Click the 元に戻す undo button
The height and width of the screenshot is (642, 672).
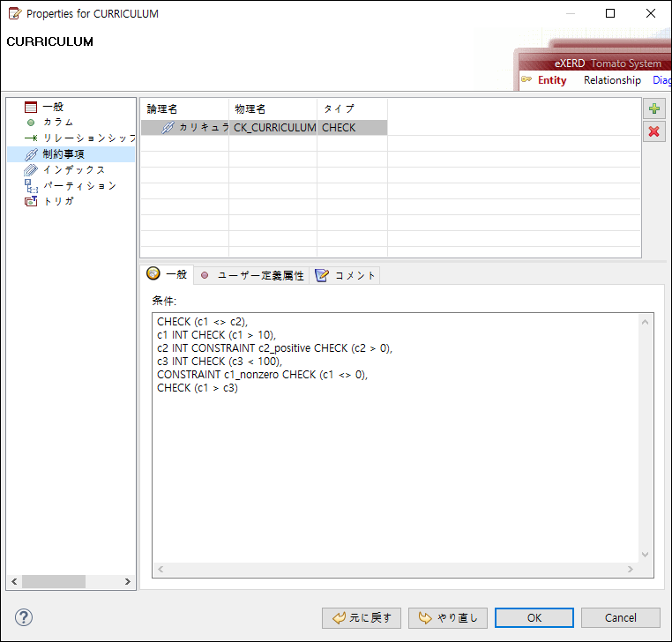tap(362, 618)
